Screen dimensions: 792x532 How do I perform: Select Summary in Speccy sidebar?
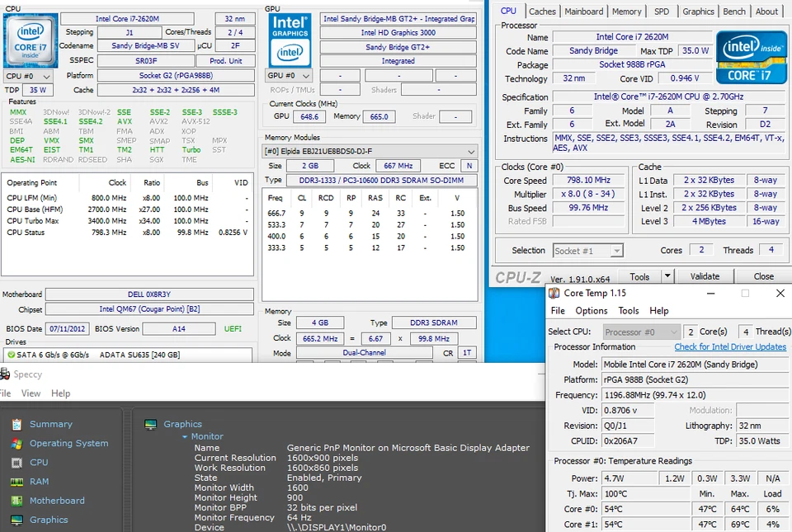point(49,423)
